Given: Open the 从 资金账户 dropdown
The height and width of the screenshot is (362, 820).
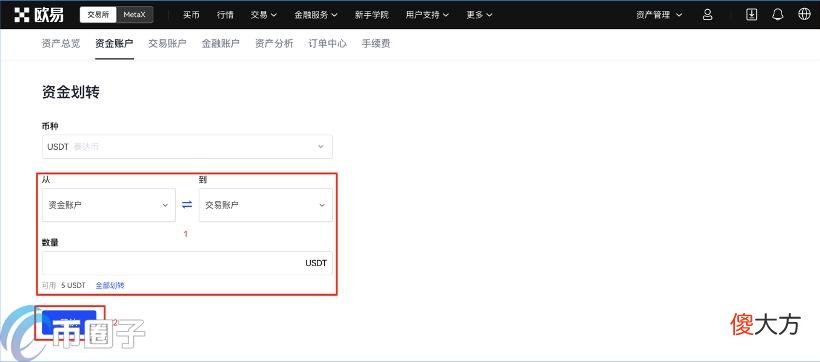Looking at the screenshot, I should click(x=109, y=205).
